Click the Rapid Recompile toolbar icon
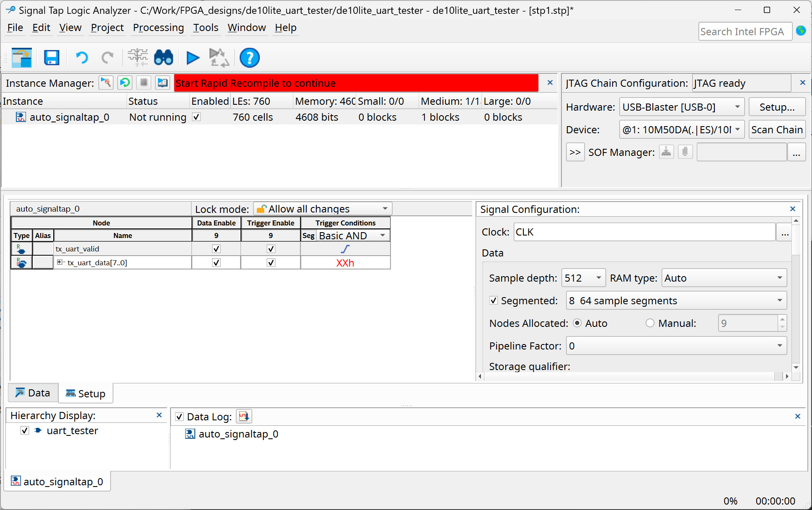 [219, 57]
